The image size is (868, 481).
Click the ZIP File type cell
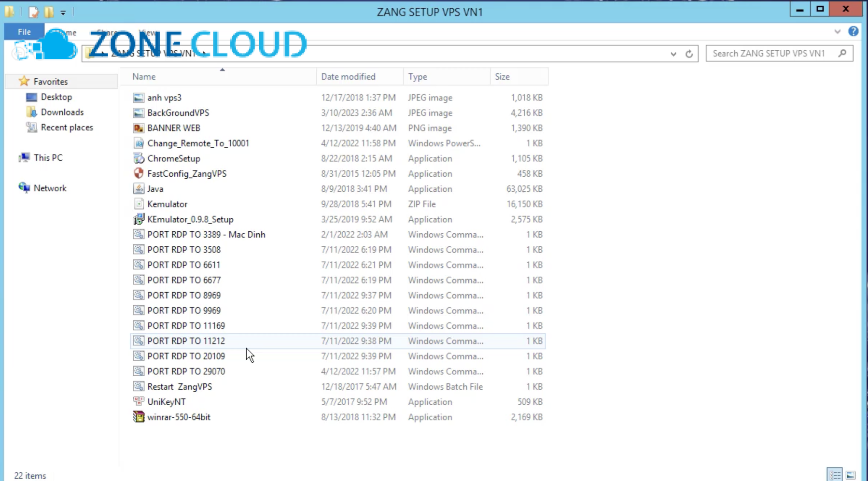421,204
